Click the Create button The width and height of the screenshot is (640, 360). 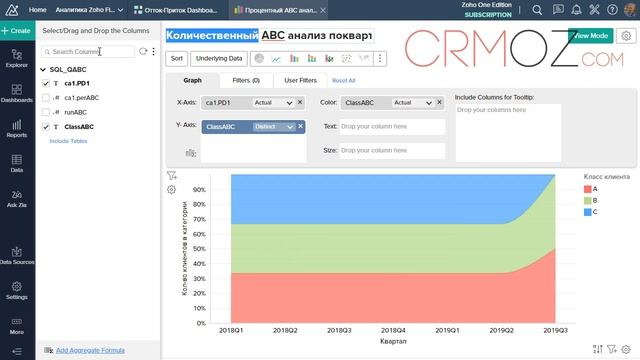click(17, 31)
